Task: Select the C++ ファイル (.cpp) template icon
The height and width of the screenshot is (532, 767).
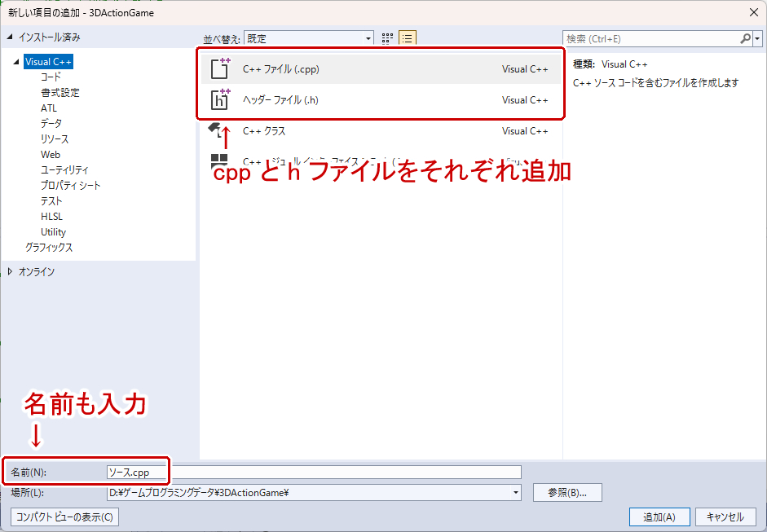Action: click(220, 69)
